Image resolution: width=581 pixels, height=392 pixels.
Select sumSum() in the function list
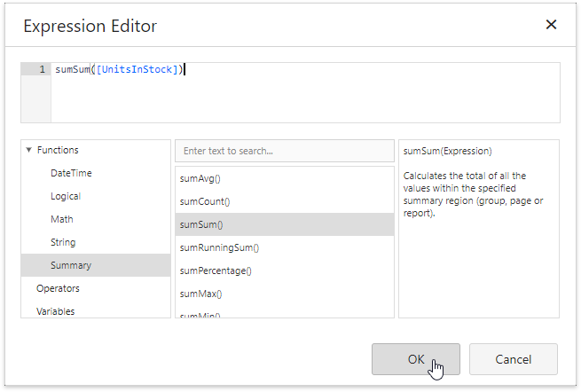click(x=201, y=224)
